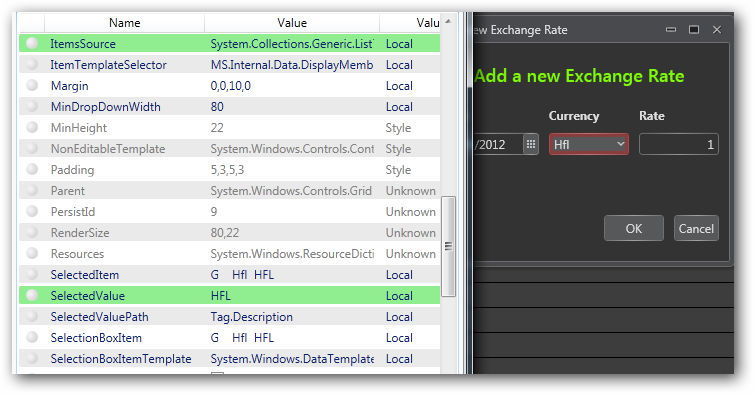Click the Style source in MinHeight row
The height and width of the screenshot is (394, 754).
pyautogui.click(x=398, y=128)
